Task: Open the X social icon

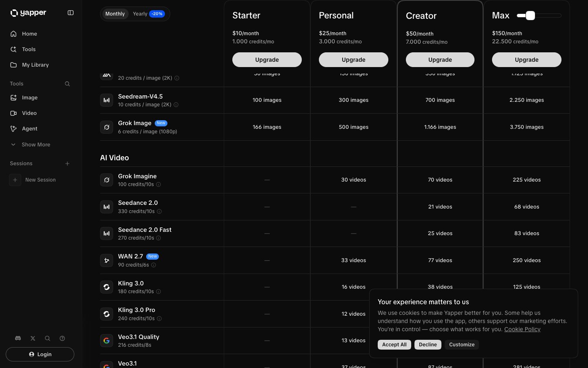Action: click(x=33, y=338)
